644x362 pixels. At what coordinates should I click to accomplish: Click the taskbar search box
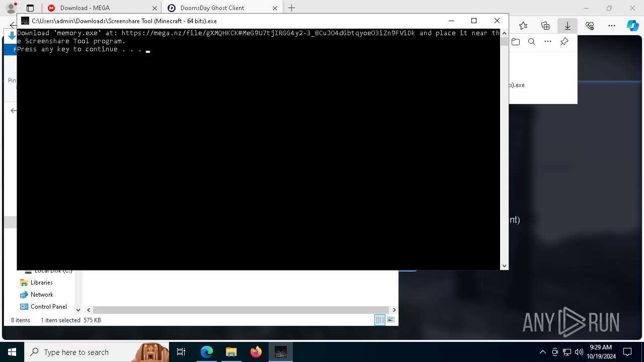pyautogui.click(x=96, y=352)
